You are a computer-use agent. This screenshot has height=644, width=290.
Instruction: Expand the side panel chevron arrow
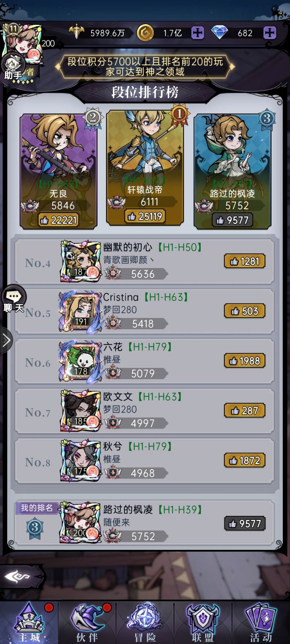pos(6,340)
